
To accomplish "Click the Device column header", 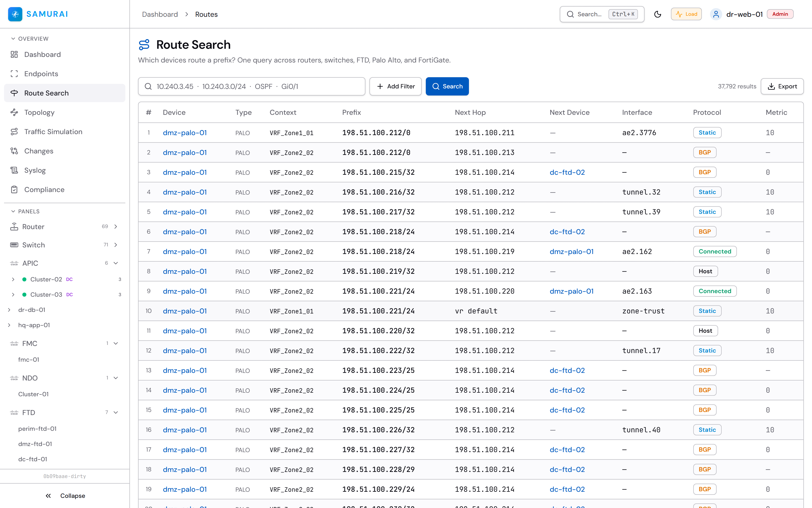I will click(x=174, y=113).
